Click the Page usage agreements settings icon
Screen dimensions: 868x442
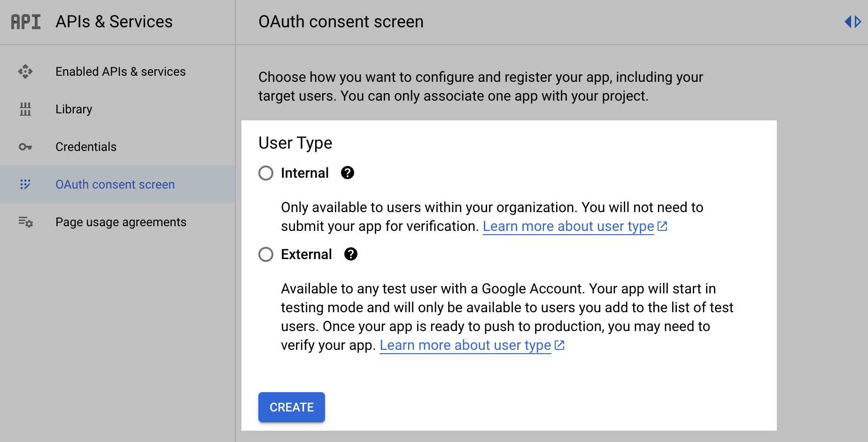click(25, 222)
